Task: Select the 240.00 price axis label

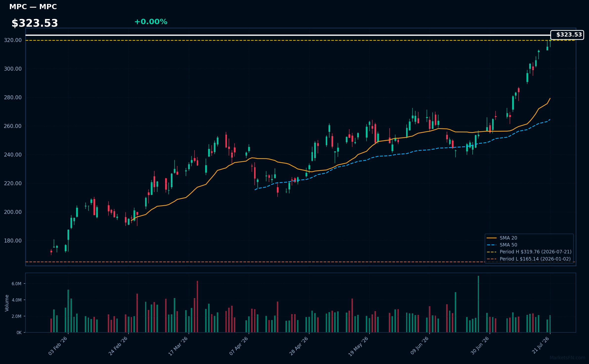Action: [x=13, y=155]
